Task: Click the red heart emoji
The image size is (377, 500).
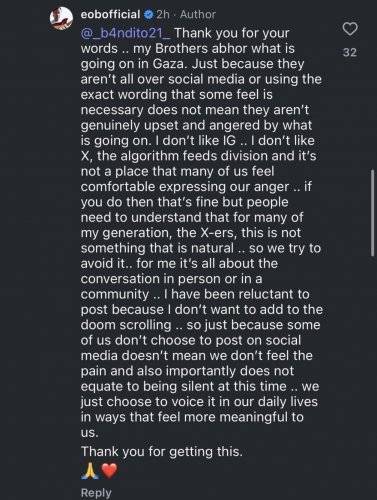Action: tap(109, 471)
